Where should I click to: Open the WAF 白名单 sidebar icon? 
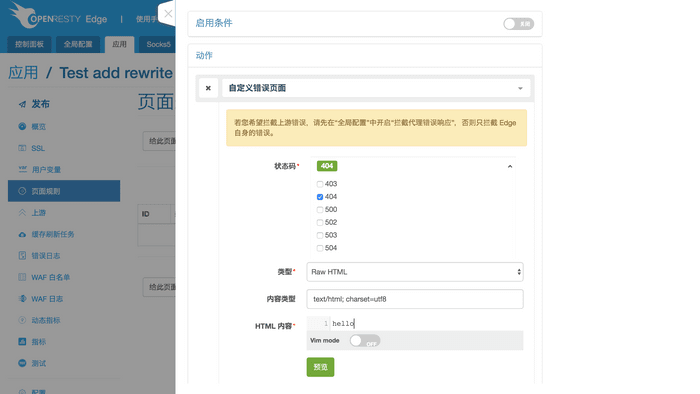click(22, 277)
